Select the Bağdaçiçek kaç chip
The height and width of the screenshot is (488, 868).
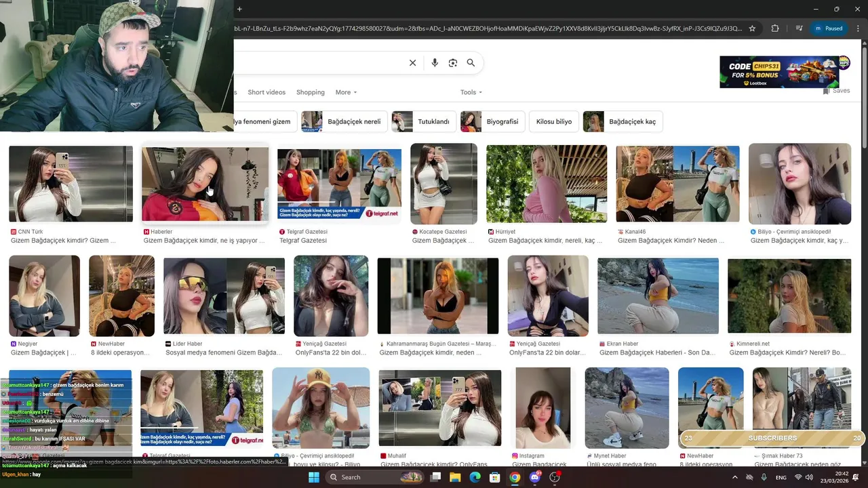coord(623,122)
